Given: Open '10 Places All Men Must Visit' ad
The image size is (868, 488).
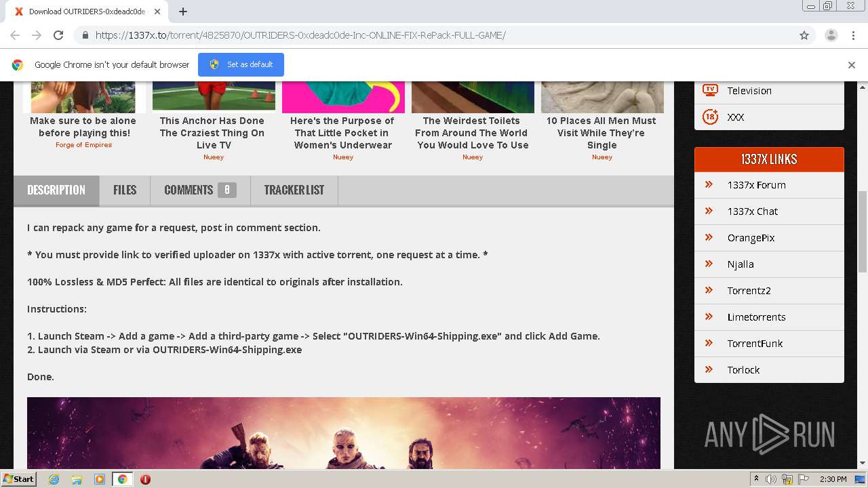Looking at the screenshot, I should point(601,133).
